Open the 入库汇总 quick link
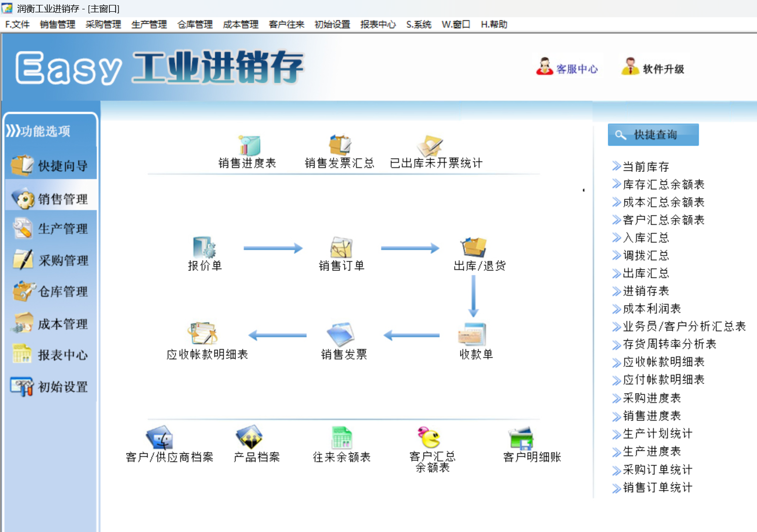This screenshot has width=757, height=532. [x=641, y=237]
